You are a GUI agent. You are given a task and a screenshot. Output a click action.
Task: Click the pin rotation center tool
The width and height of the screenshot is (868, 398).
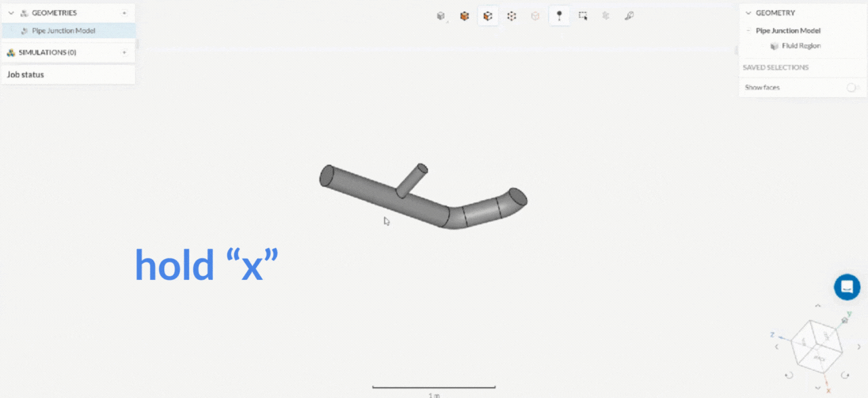tap(559, 16)
